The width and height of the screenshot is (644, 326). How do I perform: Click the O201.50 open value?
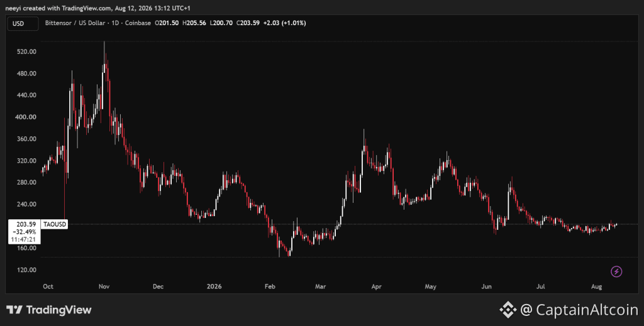coord(166,23)
